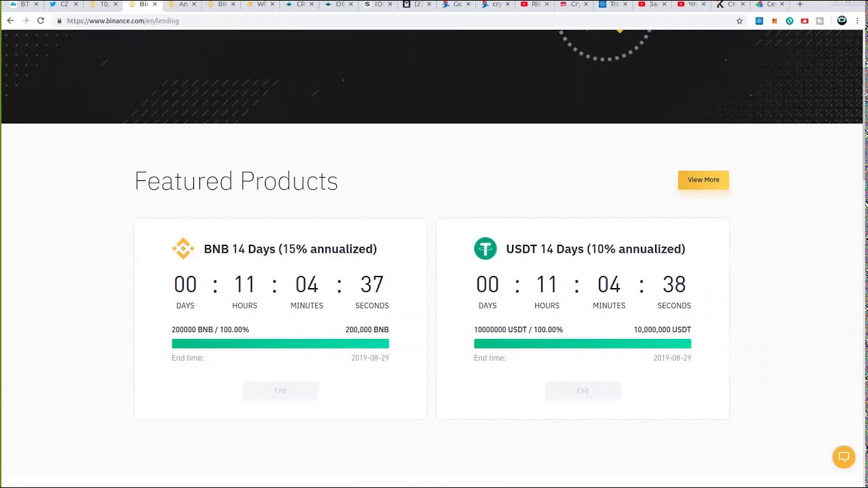This screenshot has height=488, width=868.
Task: Click the End button under BNB
Action: pyautogui.click(x=280, y=390)
